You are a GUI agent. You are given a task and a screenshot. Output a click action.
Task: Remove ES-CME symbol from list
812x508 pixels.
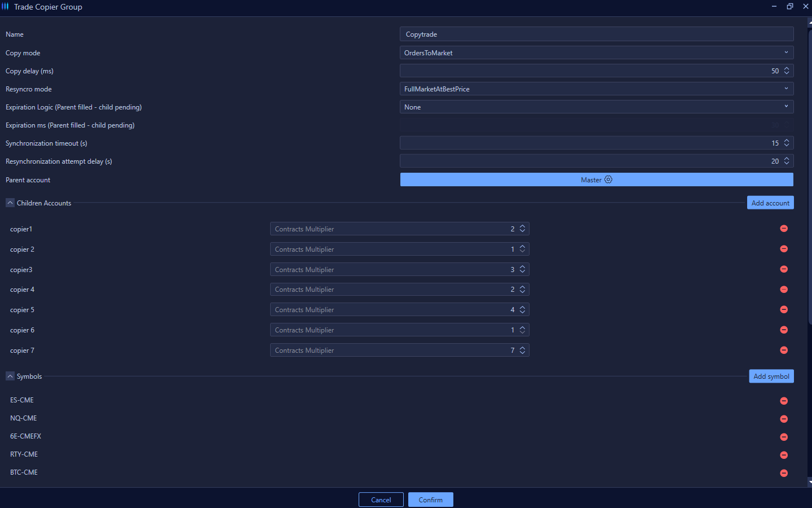tap(783, 401)
